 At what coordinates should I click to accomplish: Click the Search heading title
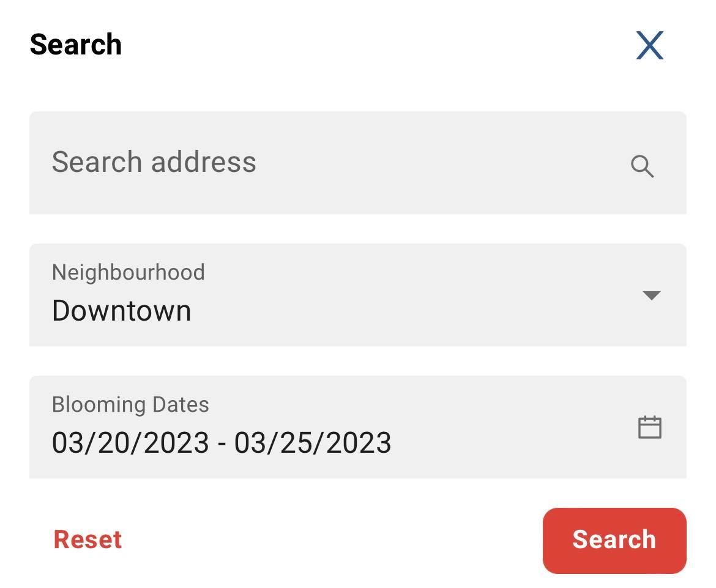tap(76, 44)
